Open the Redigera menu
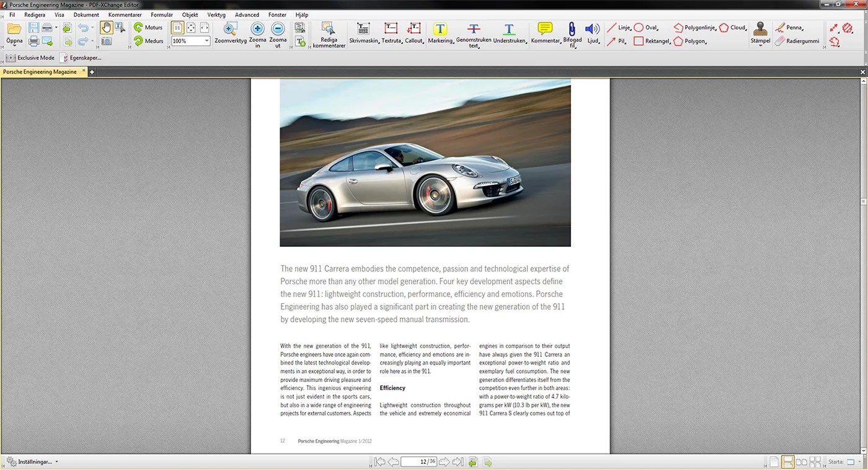This screenshot has height=470, width=868. [35, 14]
